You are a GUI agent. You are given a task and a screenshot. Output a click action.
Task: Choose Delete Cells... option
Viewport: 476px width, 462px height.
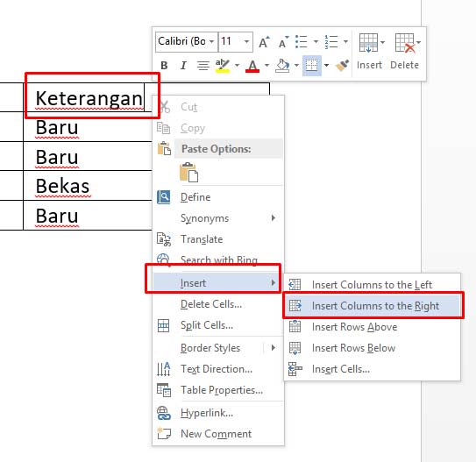[x=218, y=304]
